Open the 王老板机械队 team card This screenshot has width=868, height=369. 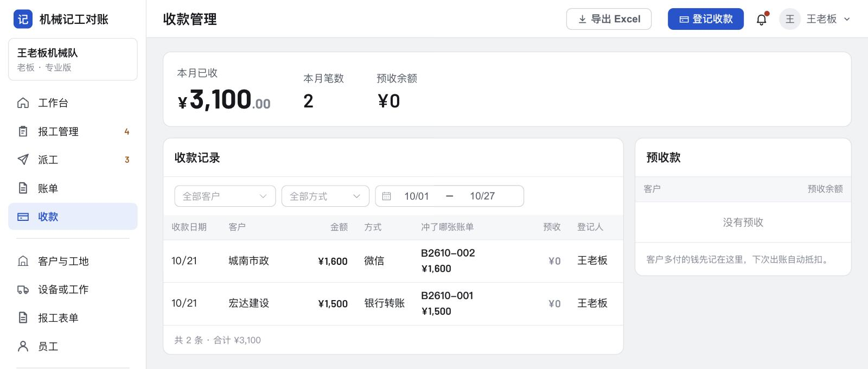click(73, 59)
